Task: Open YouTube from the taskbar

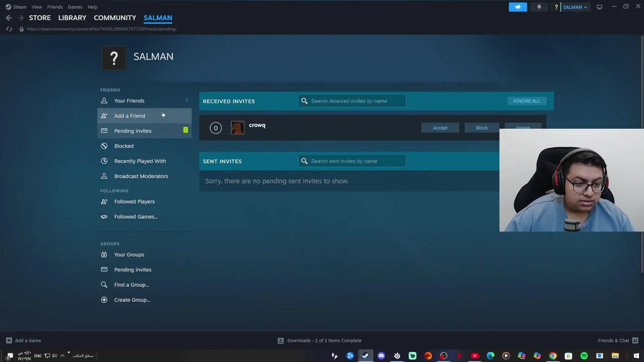Action: click(475, 356)
